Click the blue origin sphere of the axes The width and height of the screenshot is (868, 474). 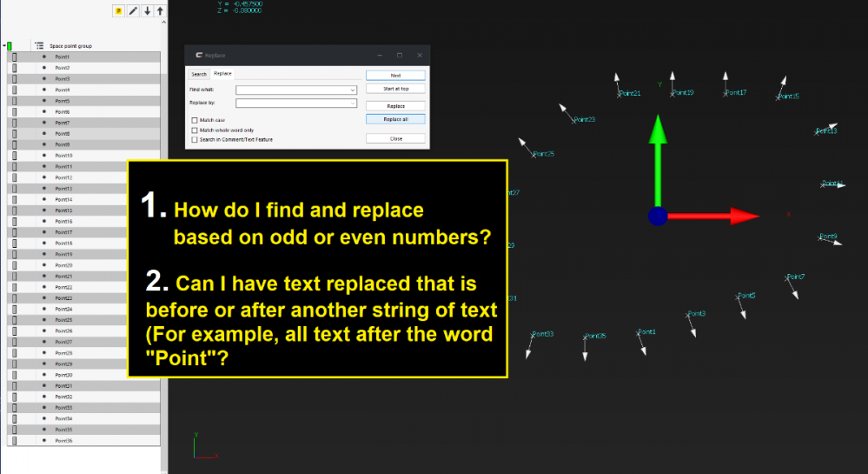pos(658,217)
